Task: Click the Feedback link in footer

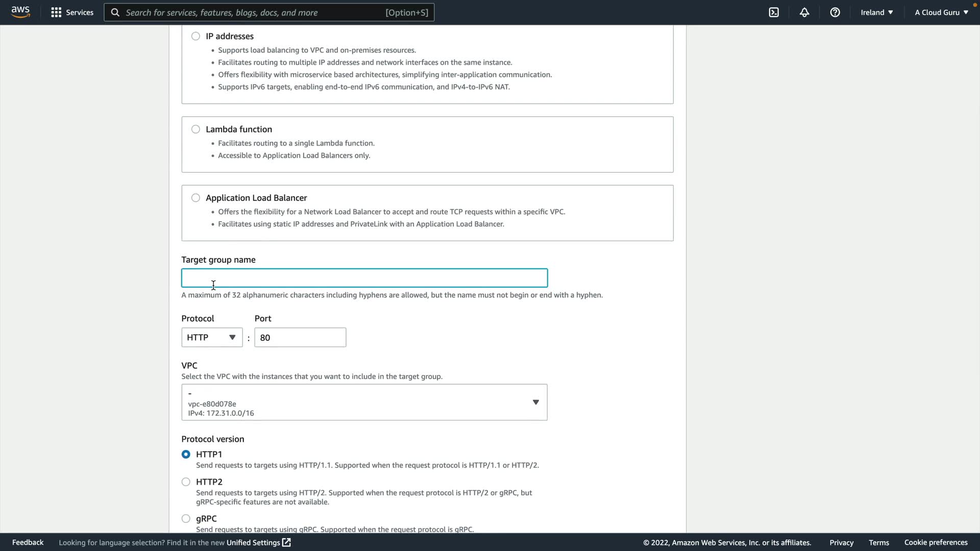Action: tap(28, 542)
